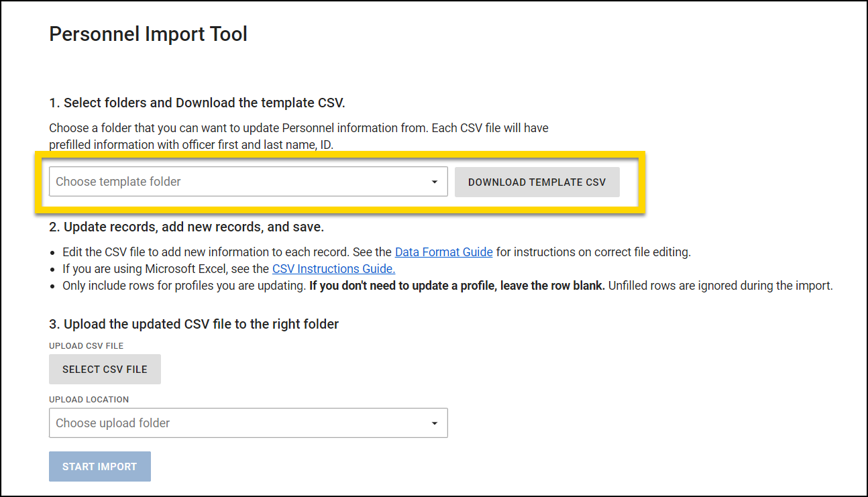This screenshot has width=868, height=497.
Task: Click the dropdown arrow beside Choose upload folder
Action: [x=436, y=423]
